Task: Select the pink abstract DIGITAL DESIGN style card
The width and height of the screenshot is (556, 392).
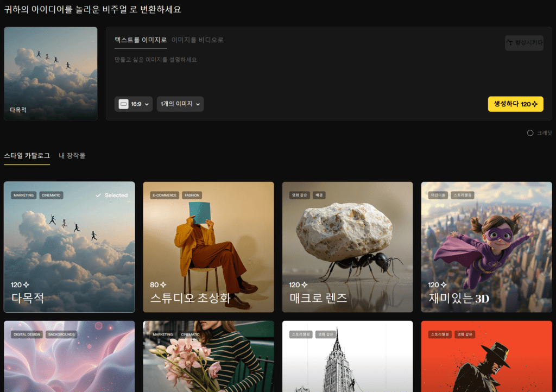Action: click(69, 356)
